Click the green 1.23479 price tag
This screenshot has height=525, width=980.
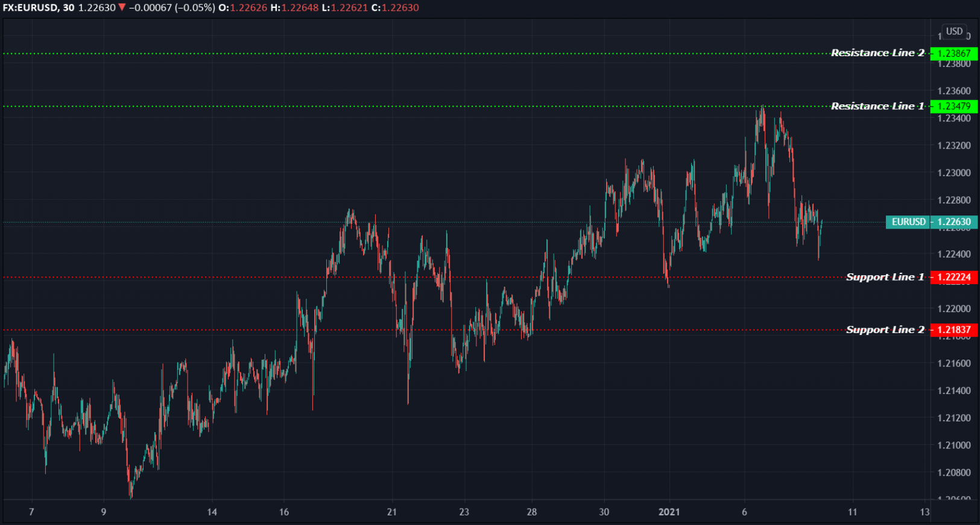tap(953, 106)
